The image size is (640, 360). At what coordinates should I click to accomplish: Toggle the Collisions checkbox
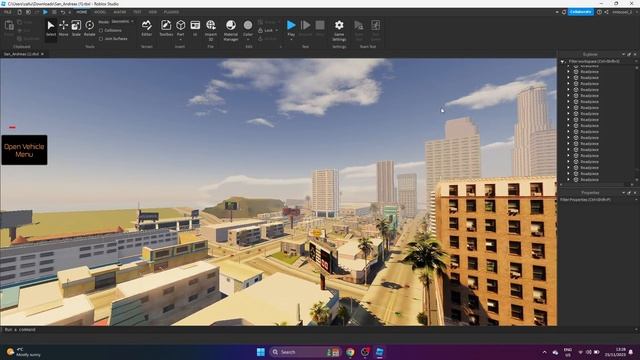[101, 31]
